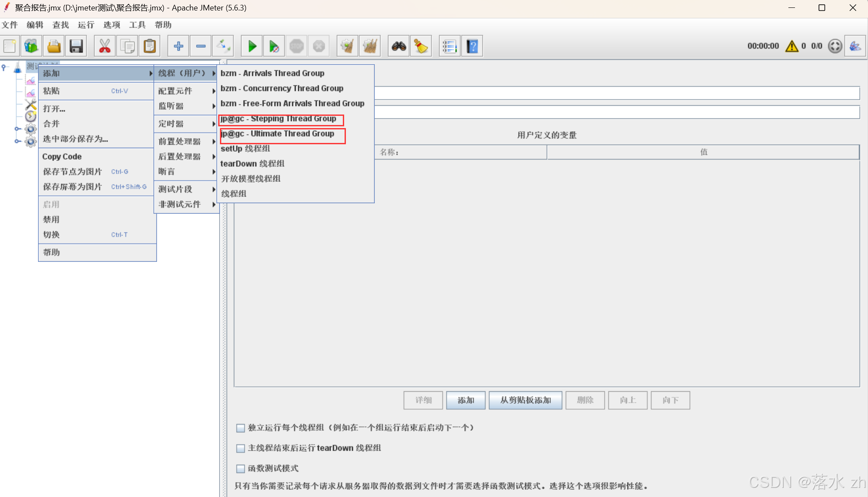Screen dimensions: 868x497
Task: Click the Clear All double broom icon
Action: (x=370, y=46)
